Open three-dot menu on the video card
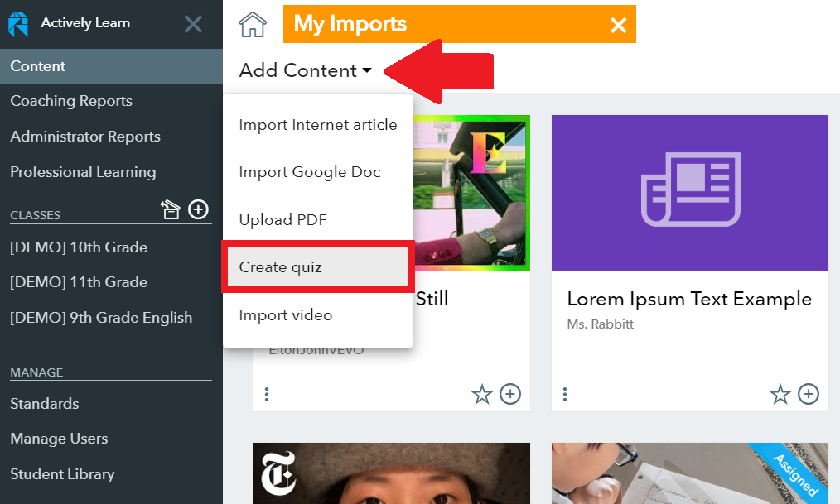 (267, 394)
